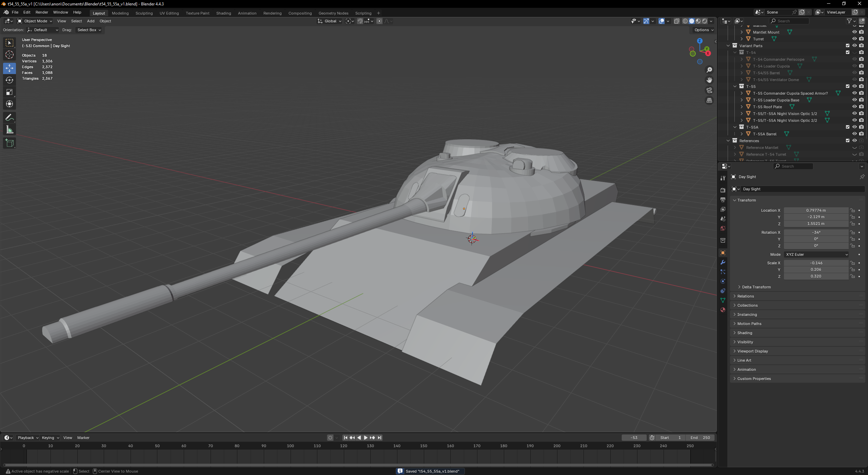Select the Add Cube tool
The image size is (868, 475).
pyautogui.click(x=9, y=143)
